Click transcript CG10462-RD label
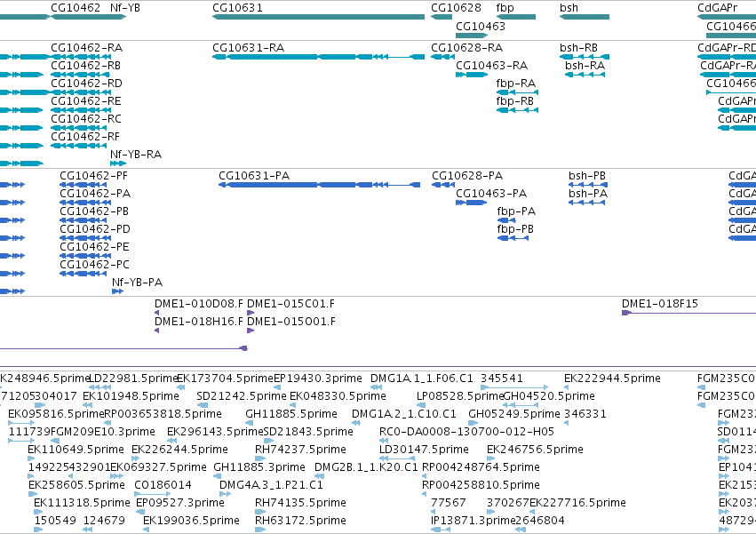Viewport: 756px width, 534px height. 87,84
